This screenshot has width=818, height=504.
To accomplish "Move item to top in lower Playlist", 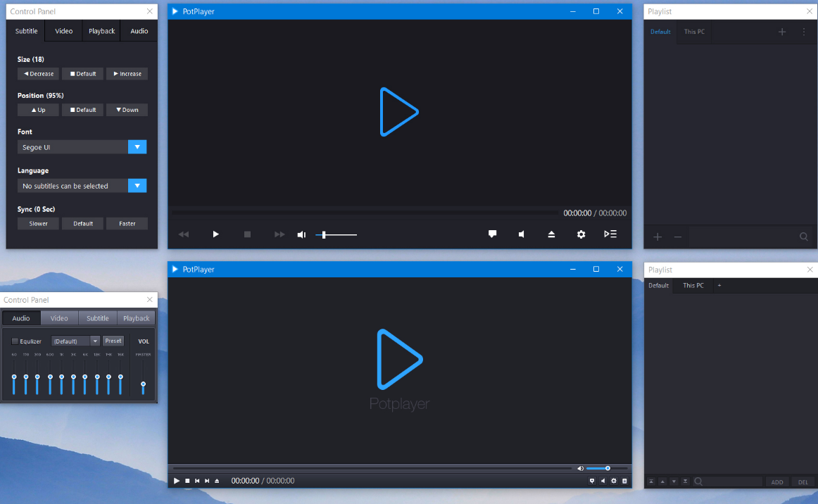I will (x=651, y=481).
